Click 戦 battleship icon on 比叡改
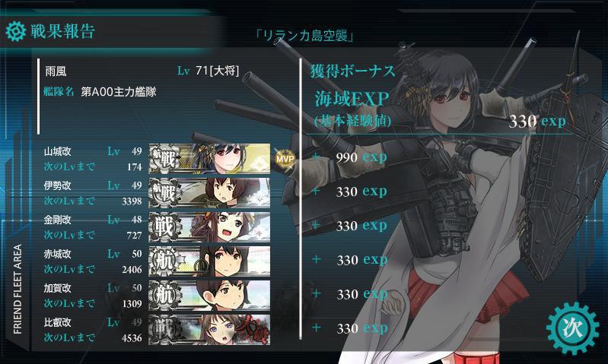Image resolution: width=608 pixels, height=364 pixels. click(164, 329)
